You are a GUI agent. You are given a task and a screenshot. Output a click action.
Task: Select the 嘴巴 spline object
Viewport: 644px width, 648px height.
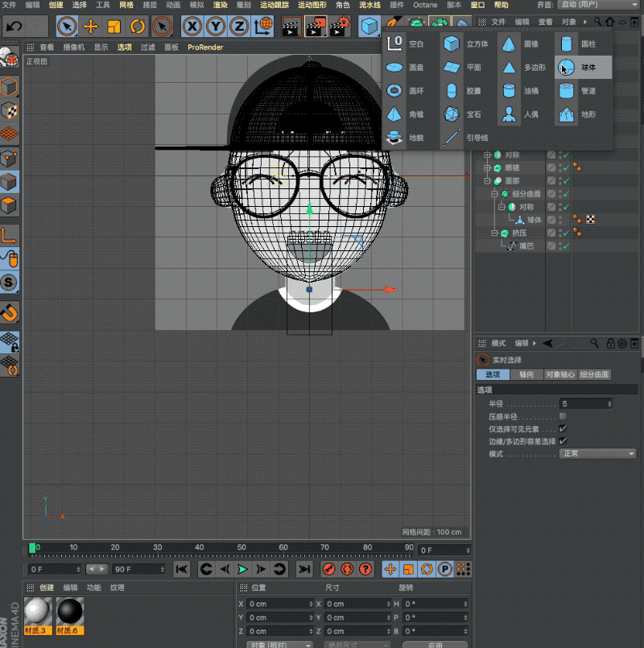[x=526, y=246]
